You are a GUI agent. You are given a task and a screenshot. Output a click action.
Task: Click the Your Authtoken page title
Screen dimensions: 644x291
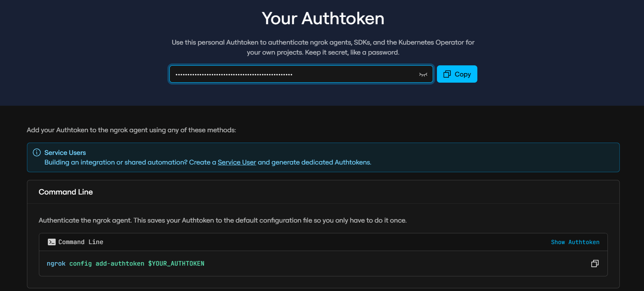click(323, 18)
